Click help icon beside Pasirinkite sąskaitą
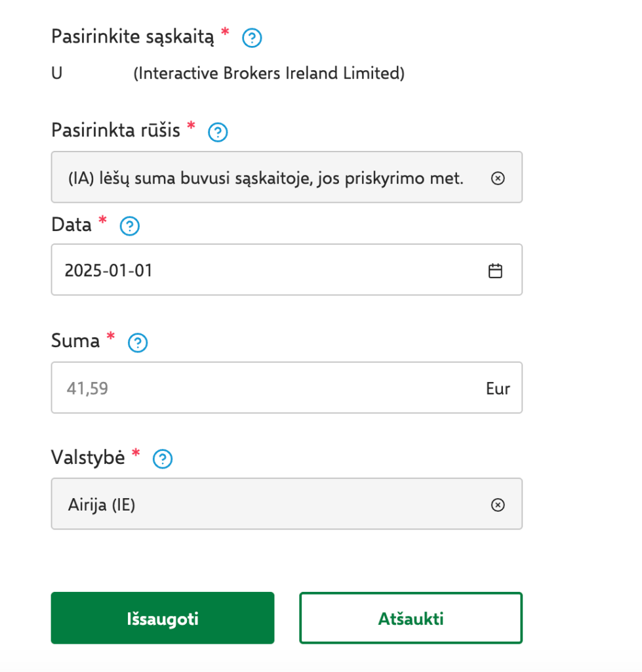The width and height of the screenshot is (642, 672). click(252, 38)
